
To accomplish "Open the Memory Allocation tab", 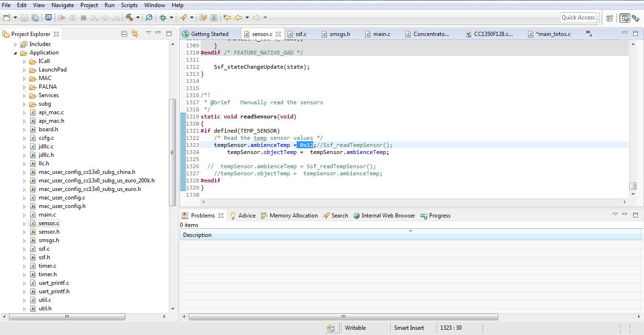I will (293, 216).
